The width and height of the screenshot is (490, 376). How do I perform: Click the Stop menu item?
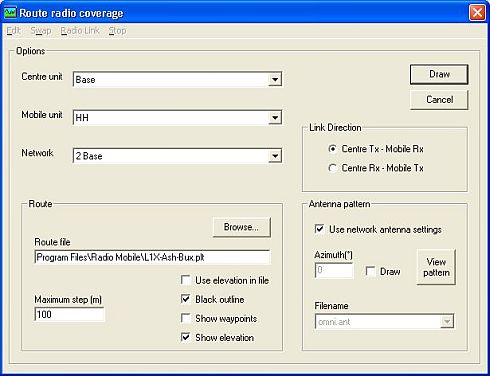coord(117,31)
